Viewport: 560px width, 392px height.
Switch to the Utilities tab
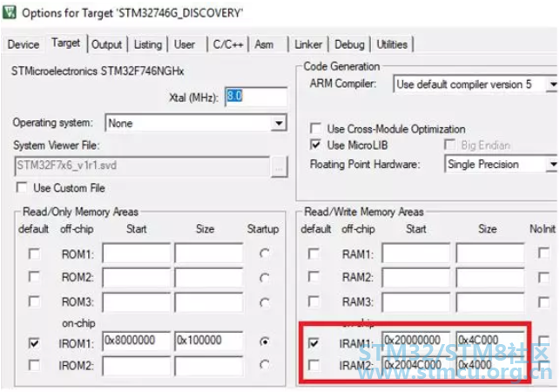point(392,44)
